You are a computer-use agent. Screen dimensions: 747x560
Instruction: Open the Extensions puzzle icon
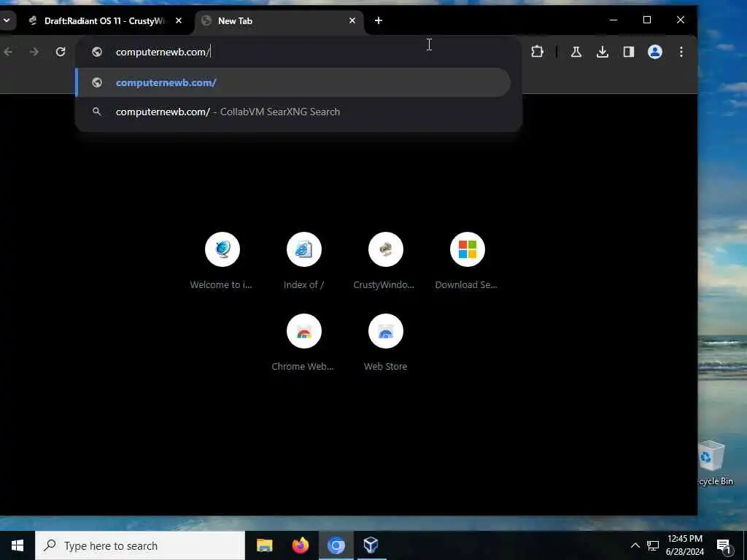tap(538, 52)
